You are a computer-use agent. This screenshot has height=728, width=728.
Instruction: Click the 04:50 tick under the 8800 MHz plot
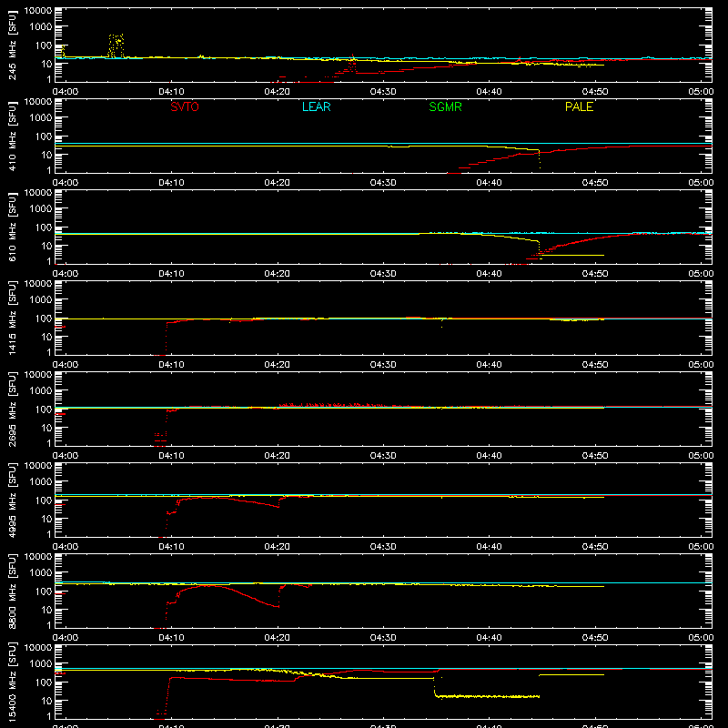pyautogui.click(x=595, y=638)
